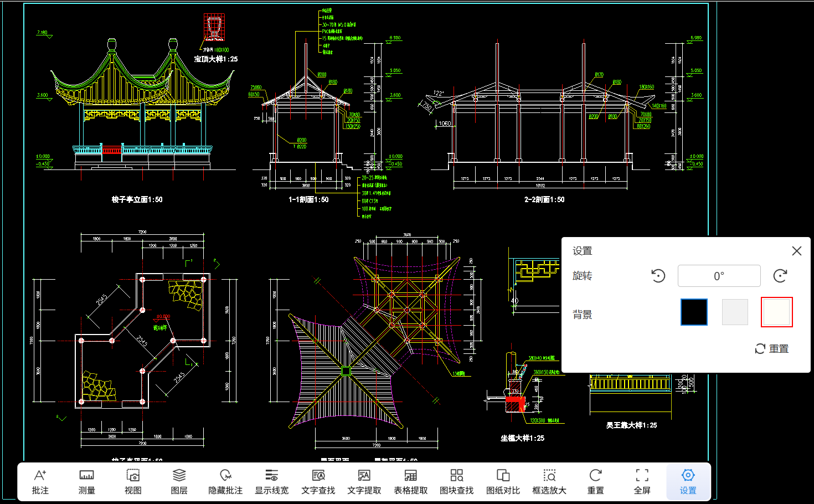Viewport: 814px width, 504px height.
Task: Open the 图层 layers panel
Action: click(x=179, y=482)
